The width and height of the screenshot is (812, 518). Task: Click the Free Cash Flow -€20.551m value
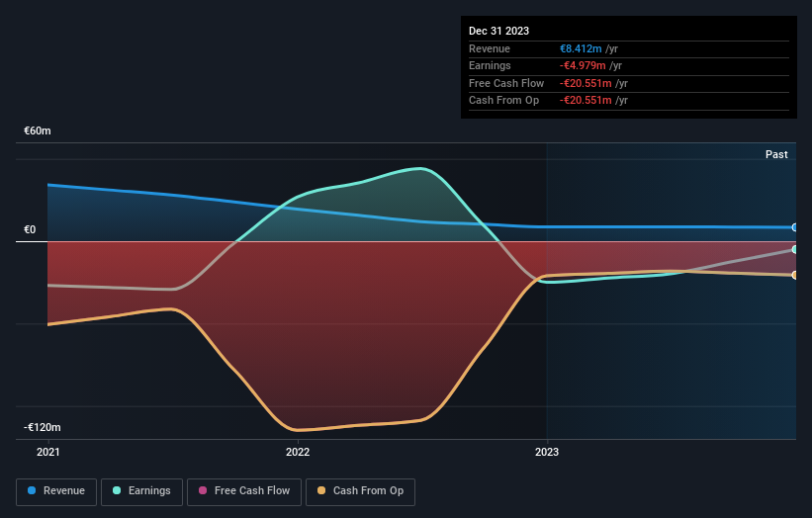(x=586, y=83)
